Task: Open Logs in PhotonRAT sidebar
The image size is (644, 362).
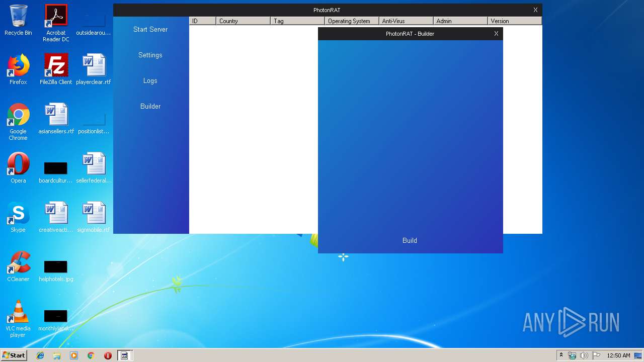Action: pos(150,80)
